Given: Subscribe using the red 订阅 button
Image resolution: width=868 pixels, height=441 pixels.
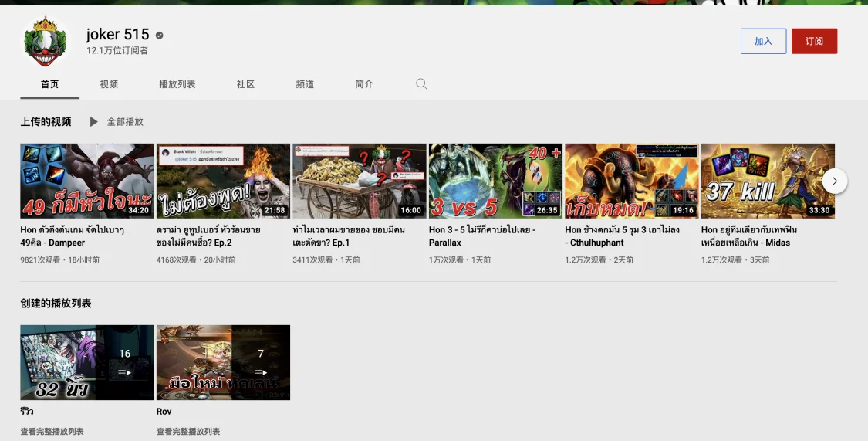Looking at the screenshot, I should [x=814, y=41].
